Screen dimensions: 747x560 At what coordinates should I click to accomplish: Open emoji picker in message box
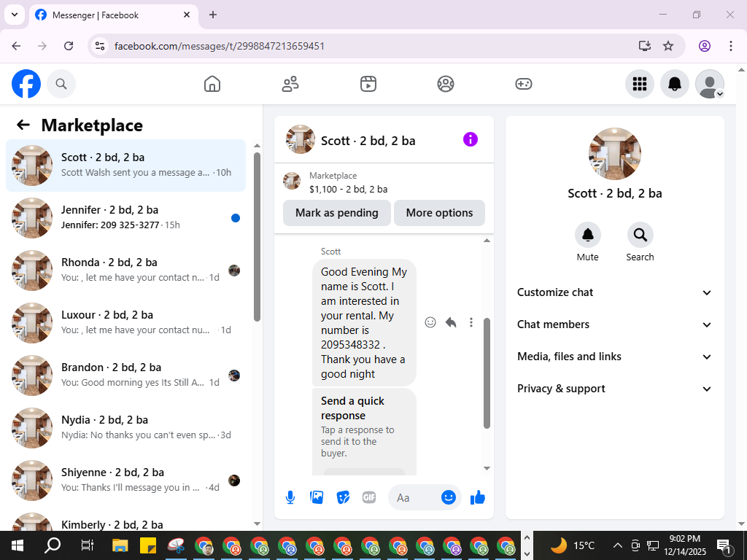[x=449, y=497]
